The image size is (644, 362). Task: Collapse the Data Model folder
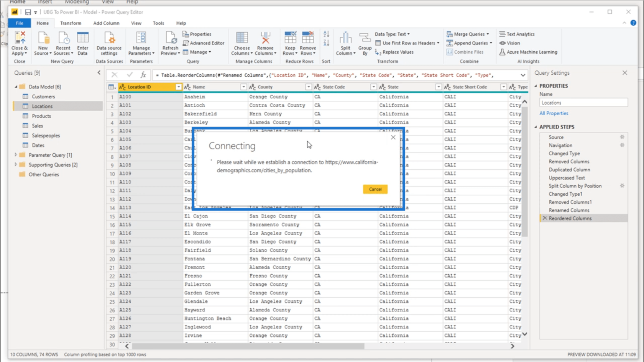tap(16, 87)
